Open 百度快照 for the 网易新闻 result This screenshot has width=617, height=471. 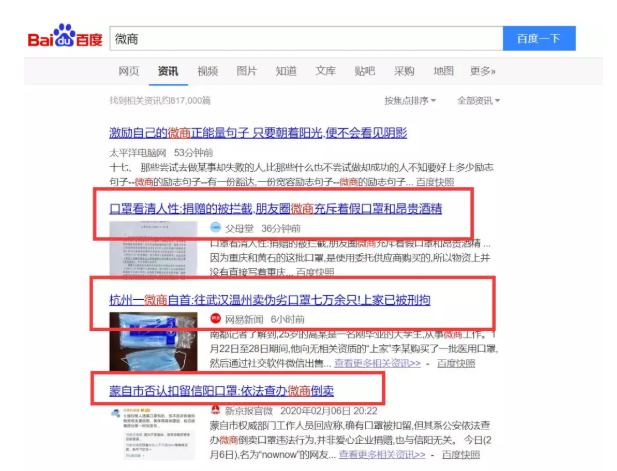(456, 363)
